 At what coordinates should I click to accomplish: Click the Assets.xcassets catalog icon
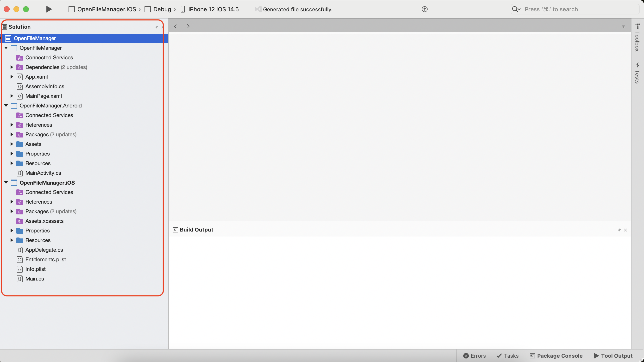(20, 221)
